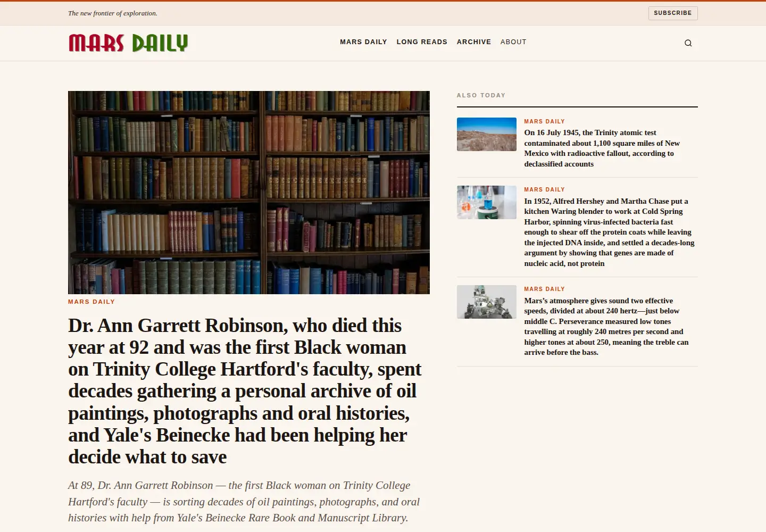766x532 pixels.
Task: Click the Mars Daily tag above Mars sound story
Action: (x=545, y=289)
